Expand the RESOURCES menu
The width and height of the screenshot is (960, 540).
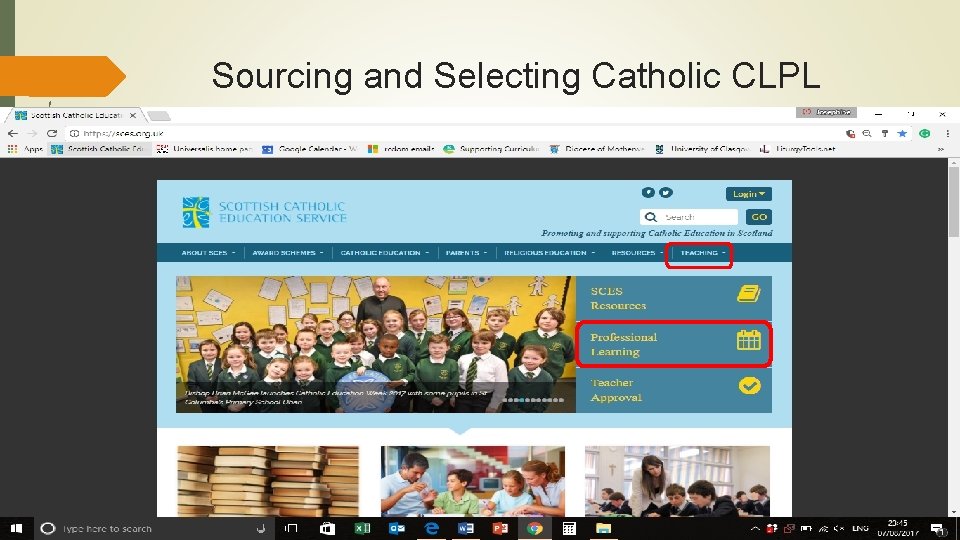click(637, 252)
